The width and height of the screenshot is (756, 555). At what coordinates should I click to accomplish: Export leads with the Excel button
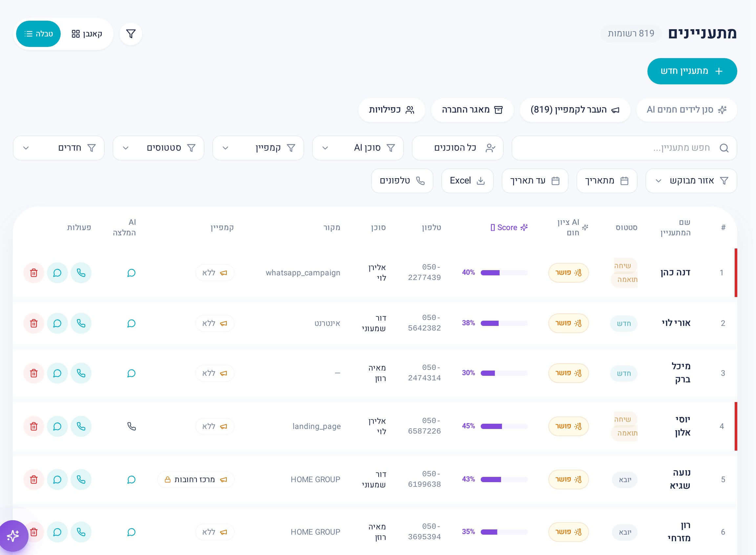click(x=467, y=181)
